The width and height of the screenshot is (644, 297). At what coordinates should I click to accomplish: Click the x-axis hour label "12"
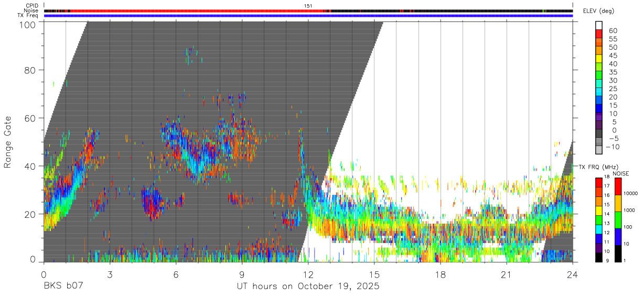click(308, 274)
